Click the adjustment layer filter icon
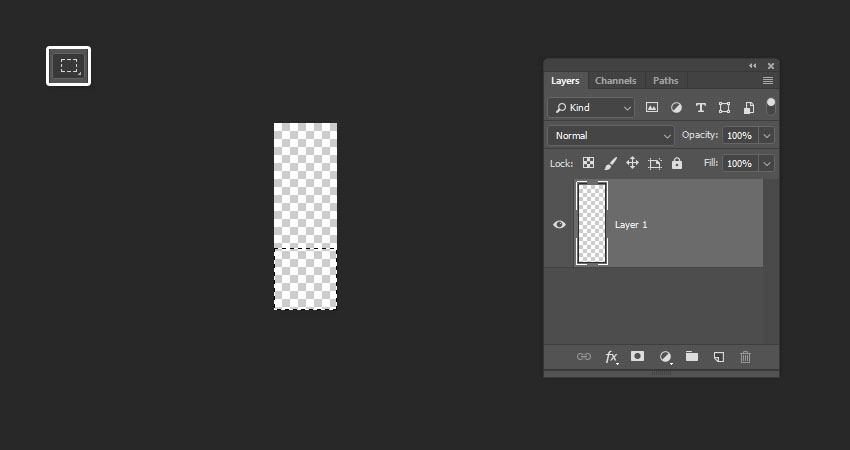850x450 pixels. (676, 107)
